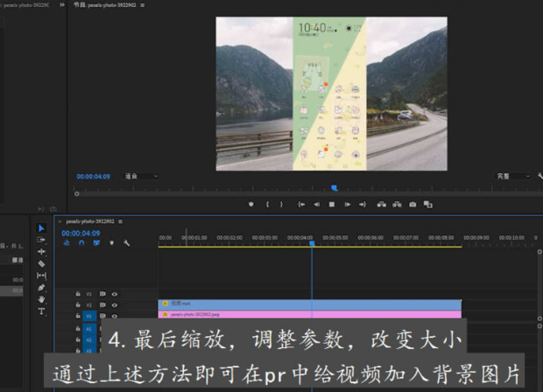Toggle nest sequence insert mode
This screenshot has width=543, height=392.
pyautogui.click(x=67, y=243)
